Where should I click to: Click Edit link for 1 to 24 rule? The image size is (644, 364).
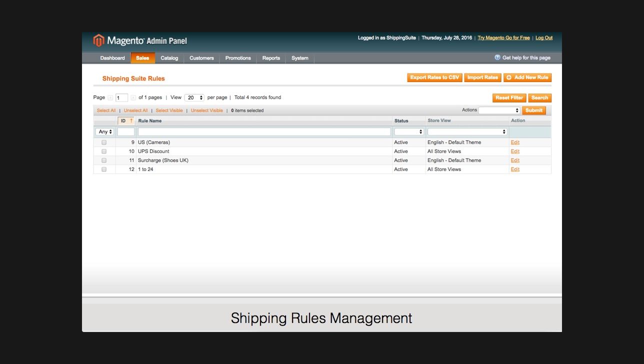click(x=515, y=169)
